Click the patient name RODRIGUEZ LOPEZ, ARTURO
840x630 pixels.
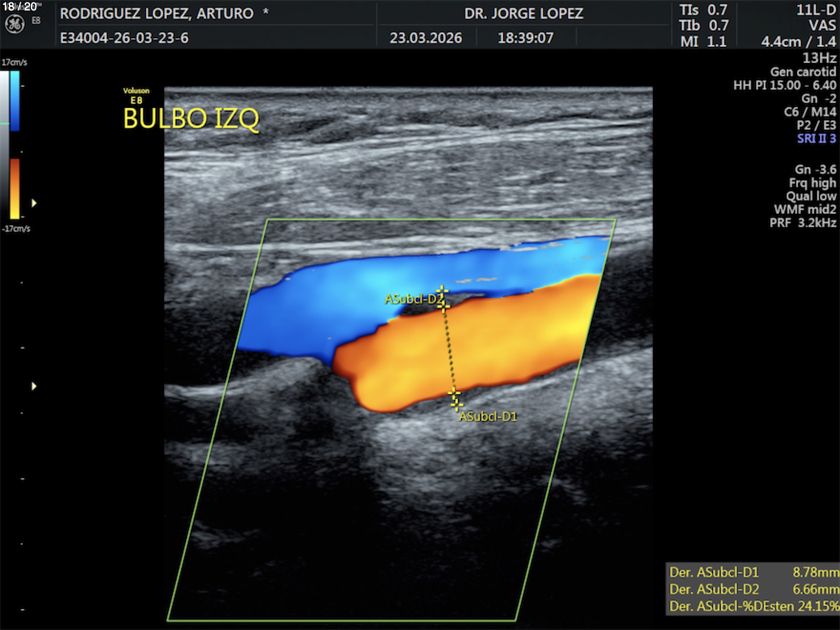coord(157,13)
